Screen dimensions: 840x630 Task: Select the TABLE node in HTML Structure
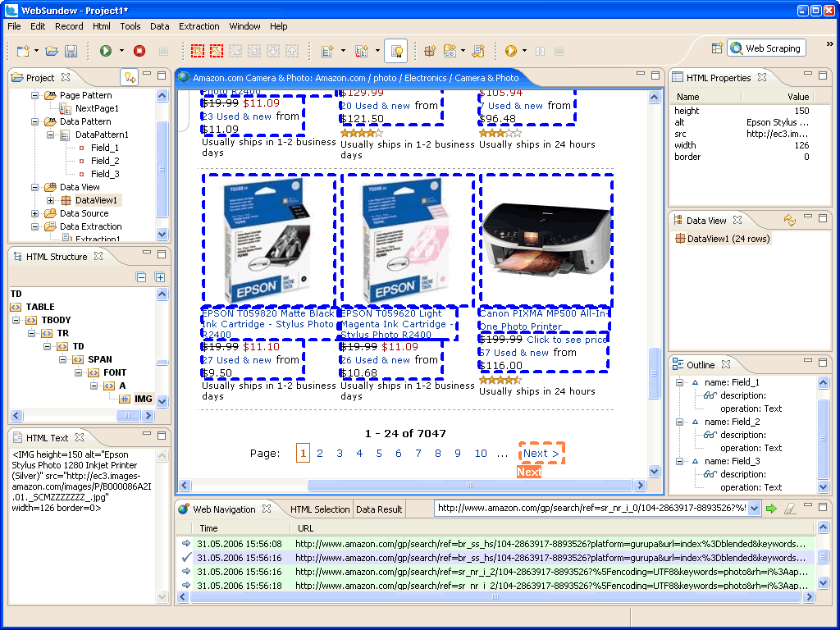pyautogui.click(x=40, y=307)
